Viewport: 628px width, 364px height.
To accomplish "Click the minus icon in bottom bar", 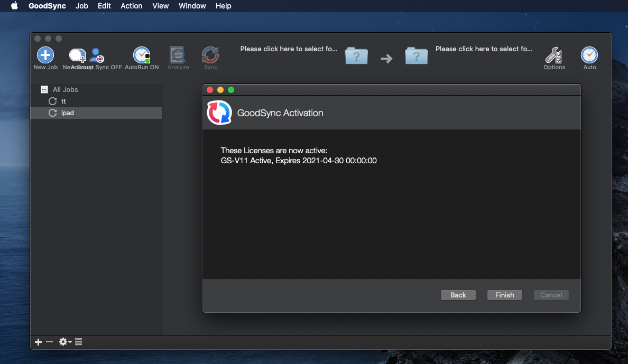I will coord(50,342).
